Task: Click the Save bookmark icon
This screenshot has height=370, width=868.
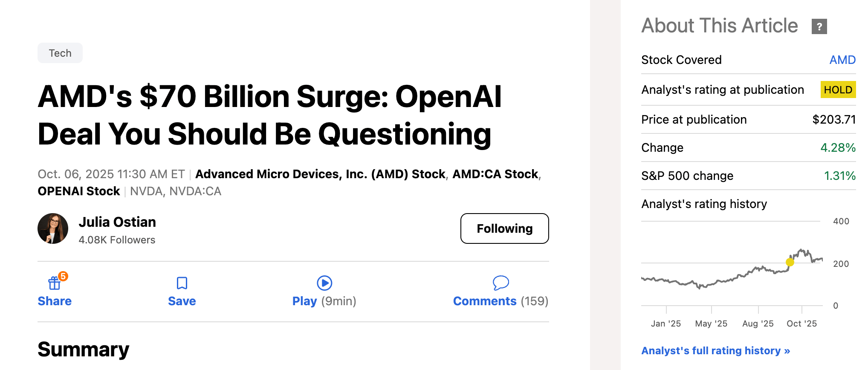Action: click(182, 283)
